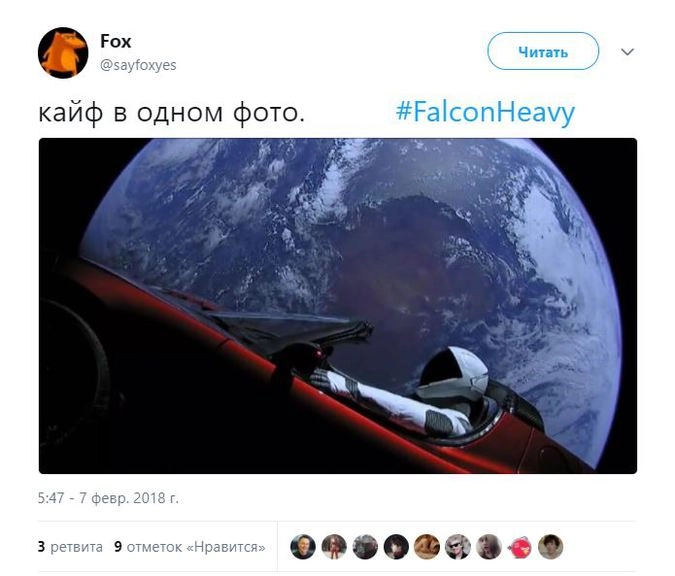This screenshot has width=675, height=576.
Task: Open the #FalconHeavy hashtag
Action: click(485, 112)
